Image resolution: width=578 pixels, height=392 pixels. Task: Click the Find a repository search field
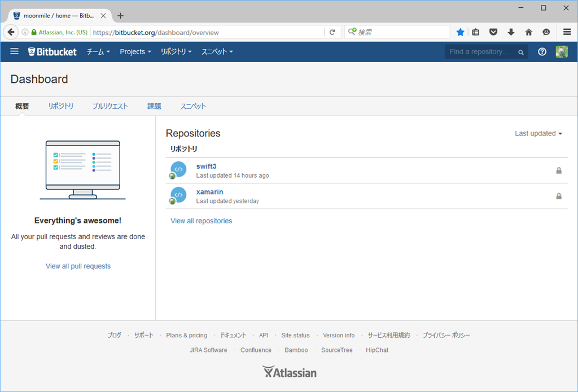pos(480,52)
